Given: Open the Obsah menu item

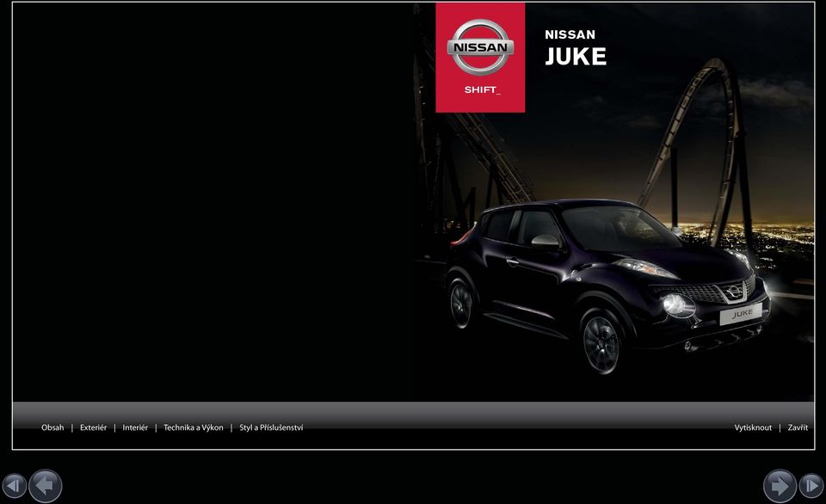Looking at the screenshot, I should coord(52,427).
